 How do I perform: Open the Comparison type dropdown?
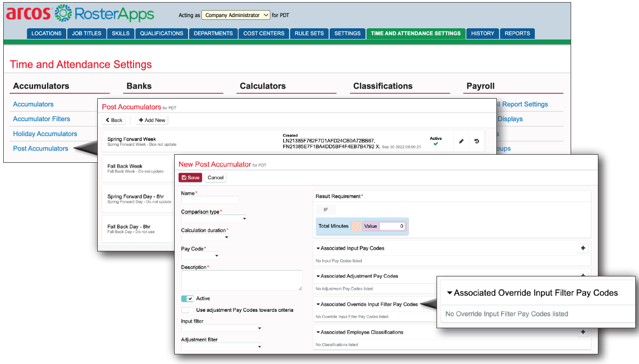click(214, 218)
